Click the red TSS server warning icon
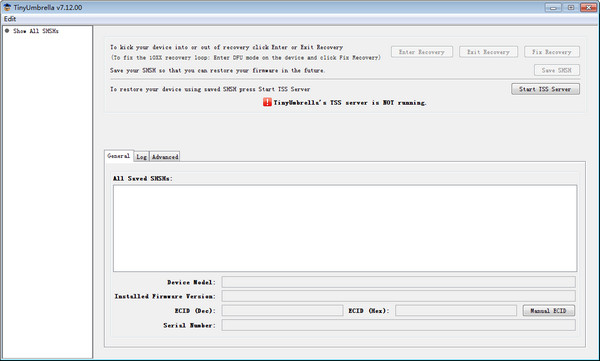 (x=267, y=102)
